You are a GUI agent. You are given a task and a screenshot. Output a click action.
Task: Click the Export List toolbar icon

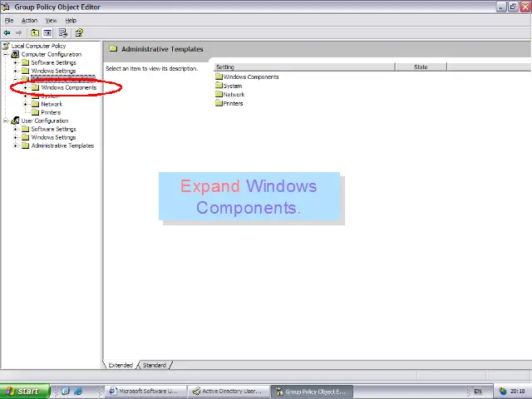(x=63, y=33)
